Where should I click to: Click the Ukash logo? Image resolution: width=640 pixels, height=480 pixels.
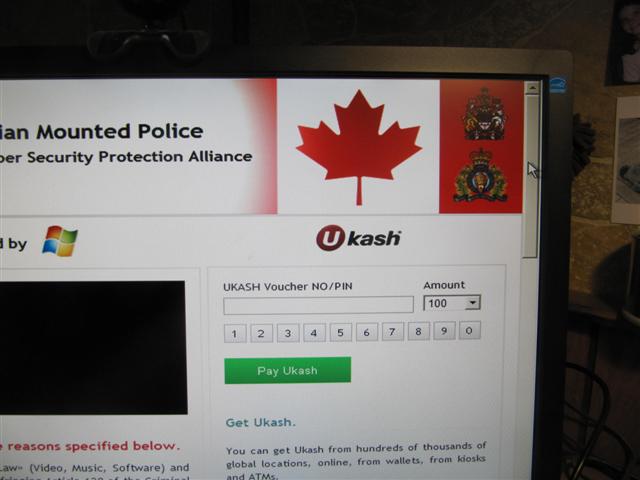point(358,238)
